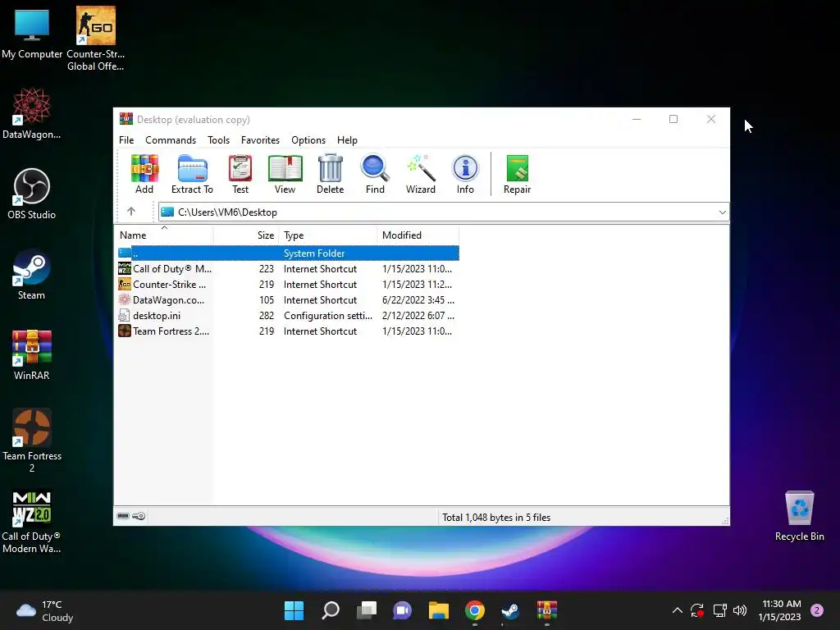The height and width of the screenshot is (630, 840).
Task: Select the DataWagon.co file row
Action: coord(288,300)
